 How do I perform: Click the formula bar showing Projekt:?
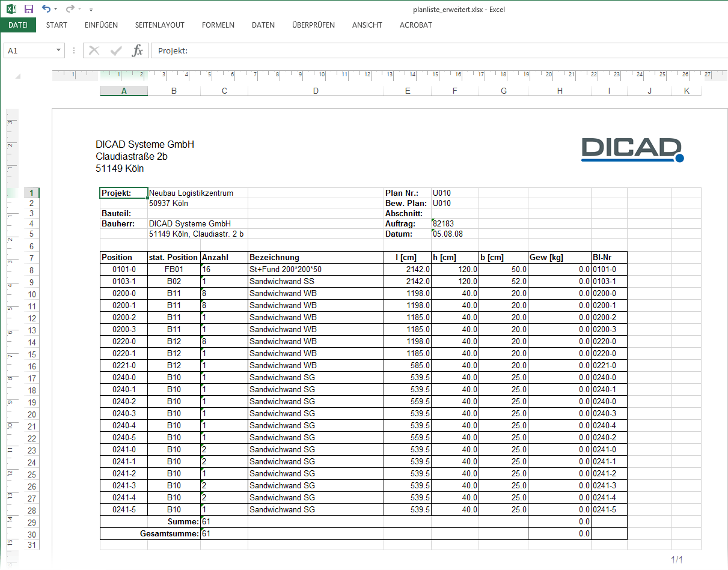(x=439, y=51)
